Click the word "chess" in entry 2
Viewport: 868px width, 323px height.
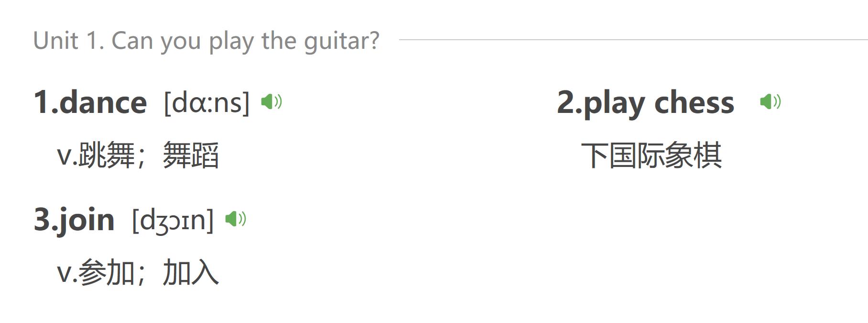[694, 102]
